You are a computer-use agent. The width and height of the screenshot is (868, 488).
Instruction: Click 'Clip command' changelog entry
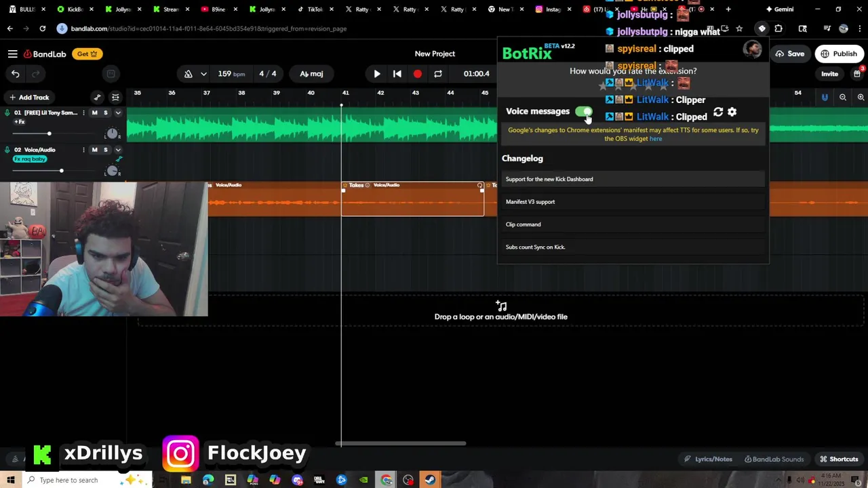point(633,224)
